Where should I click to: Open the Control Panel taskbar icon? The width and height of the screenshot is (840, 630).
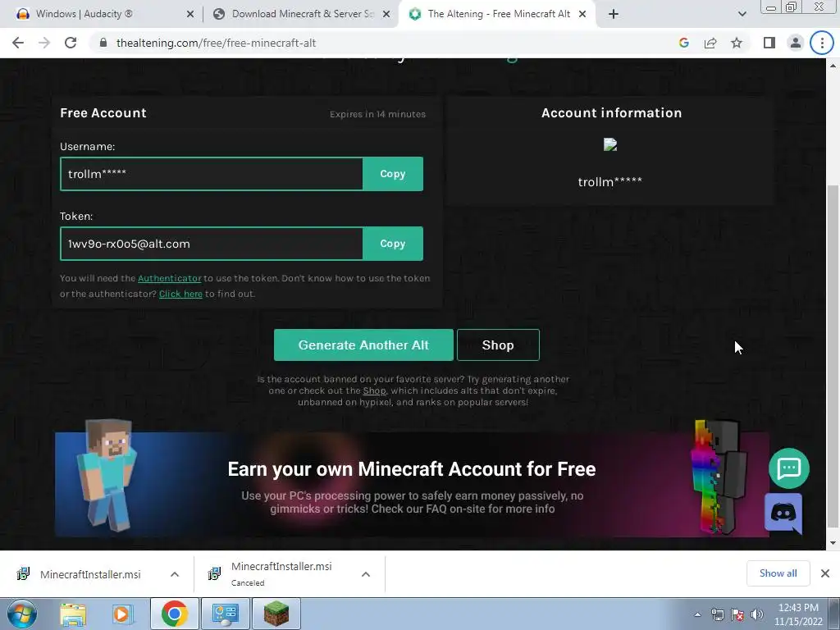225,614
